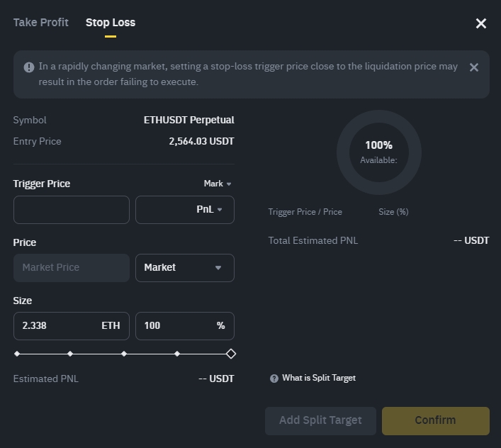501x448 pixels.
Task: Click the What is Split Target help icon
Action: pyautogui.click(x=274, y=379)
